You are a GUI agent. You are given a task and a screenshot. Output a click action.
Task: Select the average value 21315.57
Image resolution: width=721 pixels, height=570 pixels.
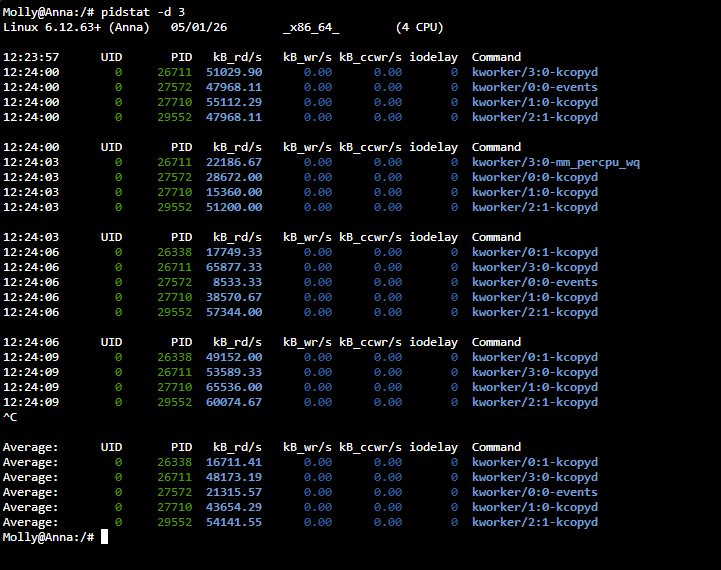234,492
